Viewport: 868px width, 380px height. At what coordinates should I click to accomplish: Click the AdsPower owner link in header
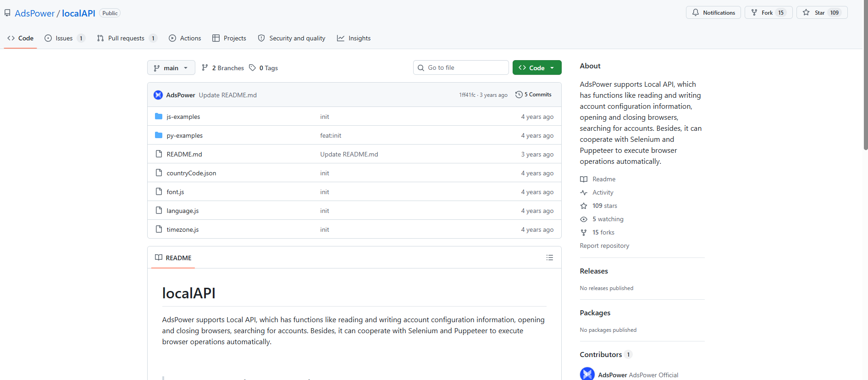tap(34, 13)
